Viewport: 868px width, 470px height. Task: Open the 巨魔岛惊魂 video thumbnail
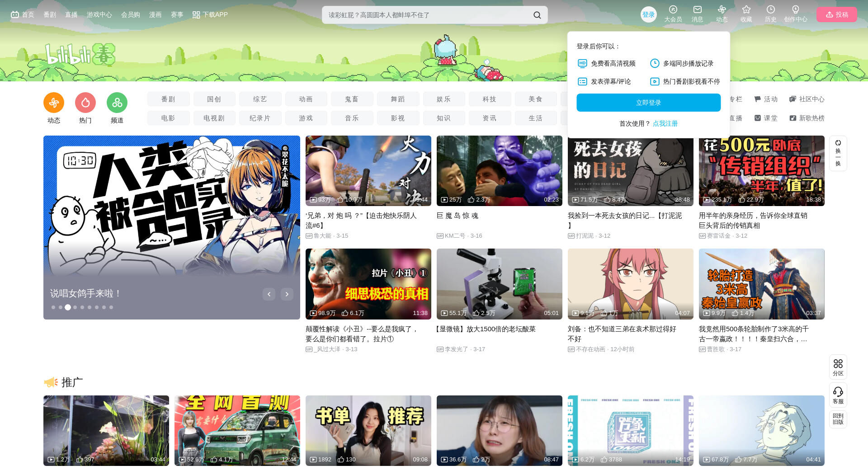coord(500,171)
